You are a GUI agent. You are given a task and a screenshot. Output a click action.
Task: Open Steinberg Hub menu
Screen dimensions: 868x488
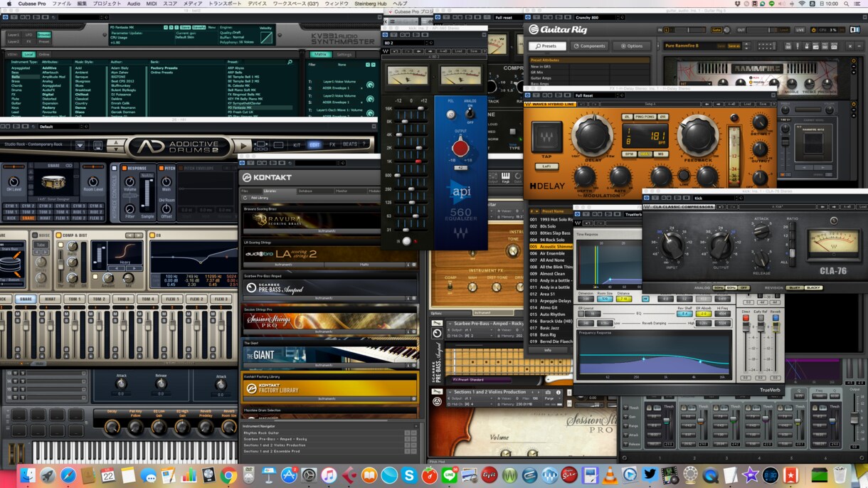tap(371, 4)
